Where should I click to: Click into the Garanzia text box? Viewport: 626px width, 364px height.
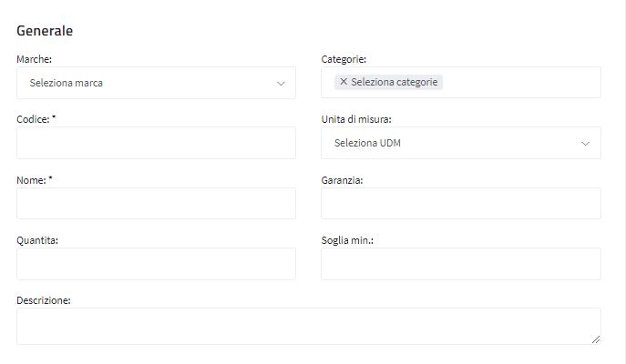pyautogui.click(x=461, y=203)
